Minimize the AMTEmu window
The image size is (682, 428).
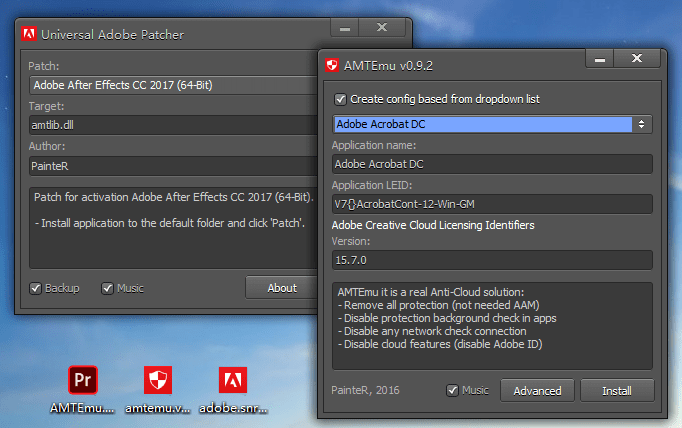click(x=600, y=59)
